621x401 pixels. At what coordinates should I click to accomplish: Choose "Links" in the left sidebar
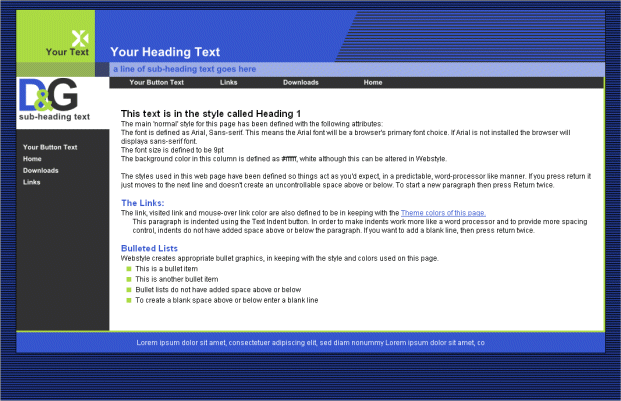point(32,183)
